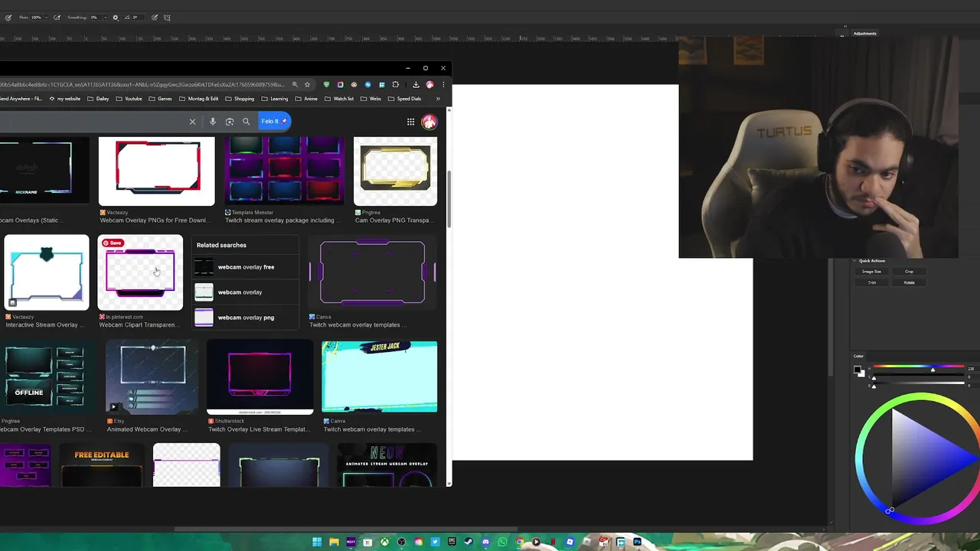Open Discord from the taskbar

coord(485,542)
